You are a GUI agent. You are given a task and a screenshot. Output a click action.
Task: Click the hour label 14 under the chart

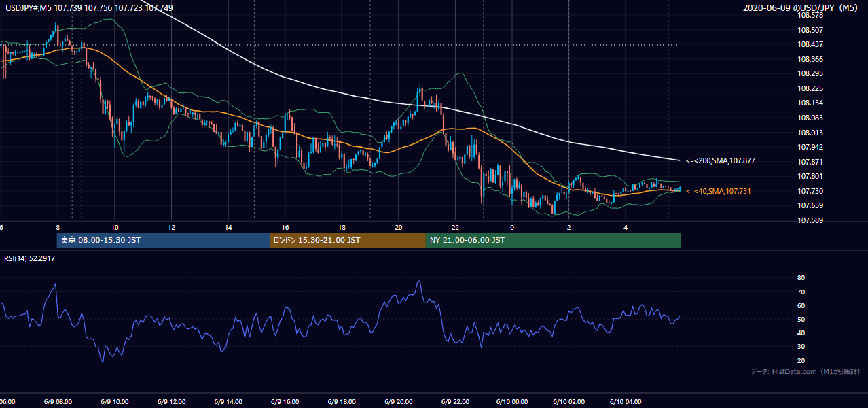[229, 228]
